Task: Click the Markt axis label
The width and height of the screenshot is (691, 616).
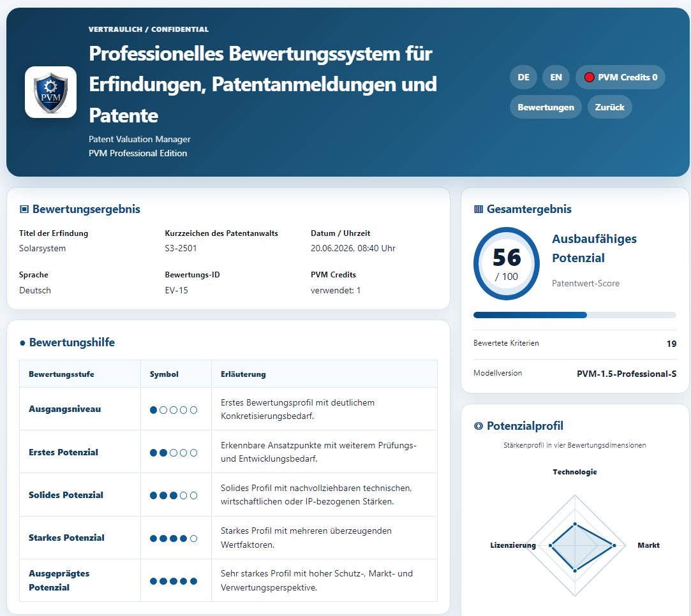Action: (x=648, y=545)
